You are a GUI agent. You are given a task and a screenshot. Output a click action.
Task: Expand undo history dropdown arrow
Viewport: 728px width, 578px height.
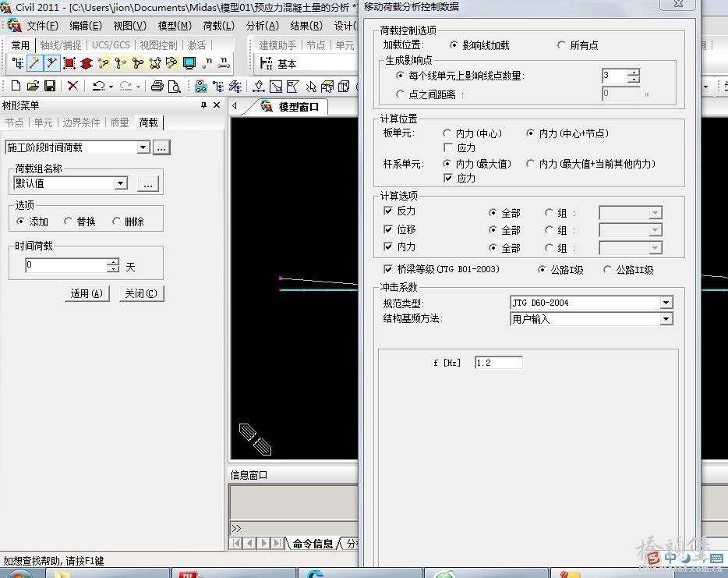click(x=111, y=87)
